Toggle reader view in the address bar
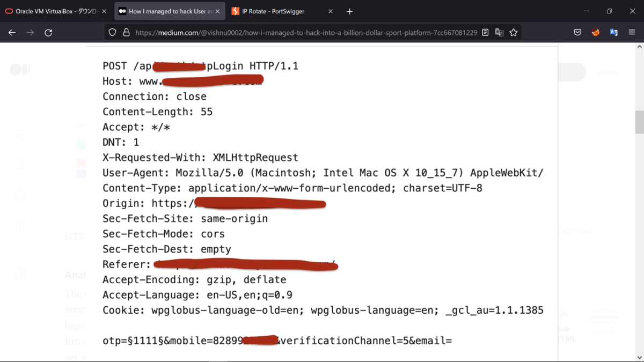The image size is (644, 362). (485, 32)
